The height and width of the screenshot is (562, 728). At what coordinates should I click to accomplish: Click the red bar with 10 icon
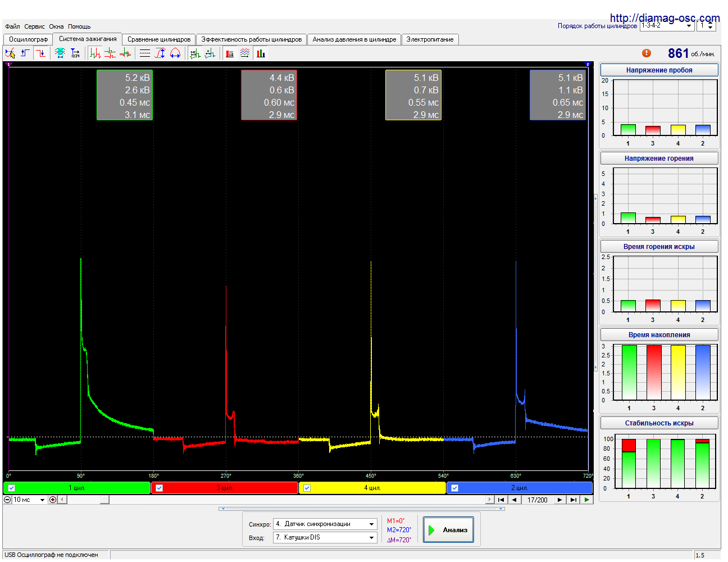230,53
